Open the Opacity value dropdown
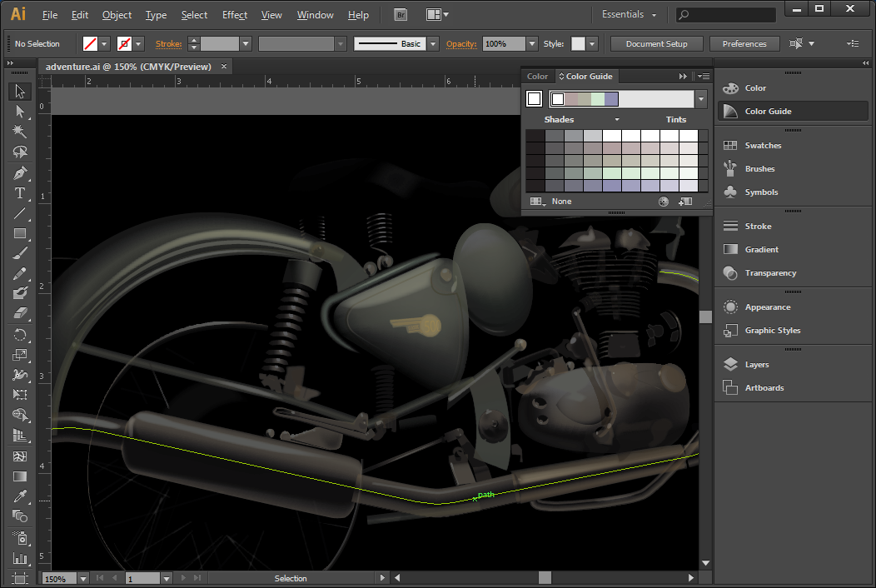The width and height of the screenshot is (876, 588). coord(532,44)
